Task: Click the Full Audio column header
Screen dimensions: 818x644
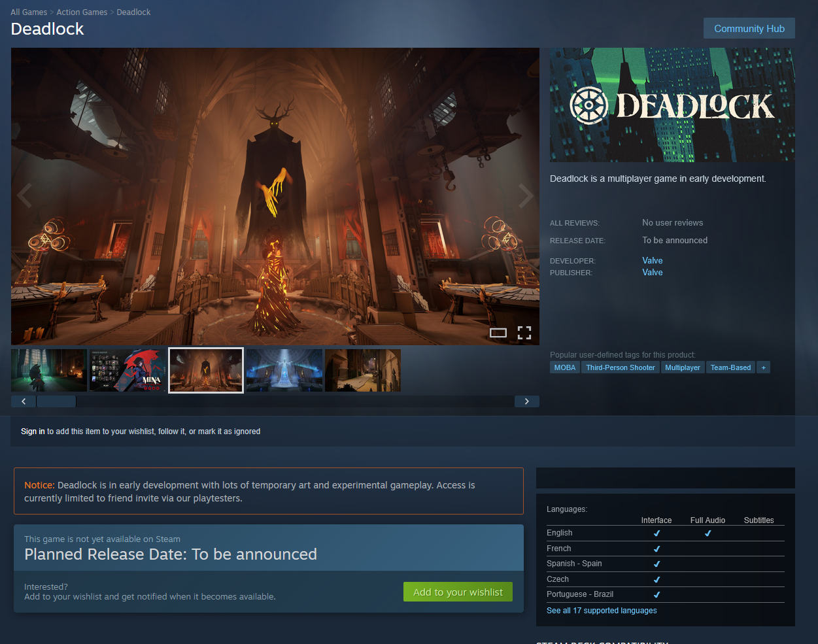Action: point(707,520)
